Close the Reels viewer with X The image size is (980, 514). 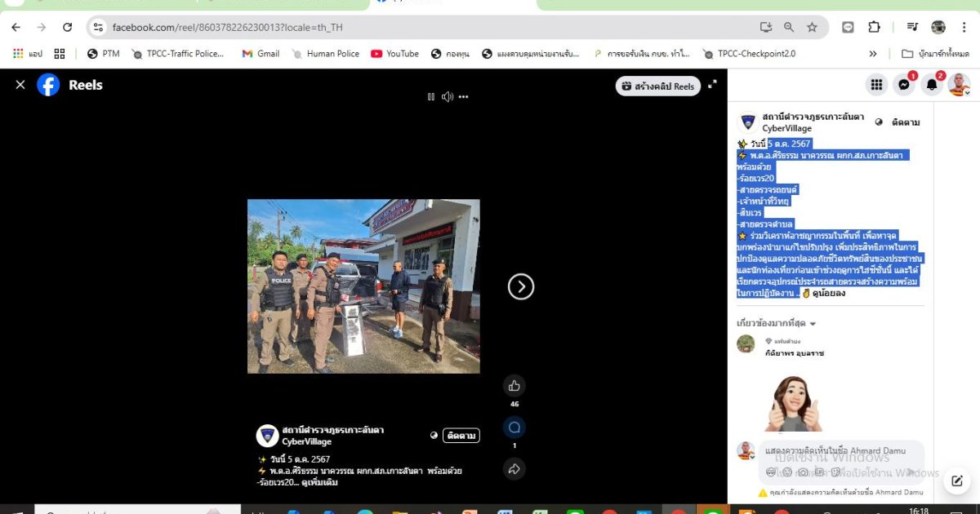[20, 85]
